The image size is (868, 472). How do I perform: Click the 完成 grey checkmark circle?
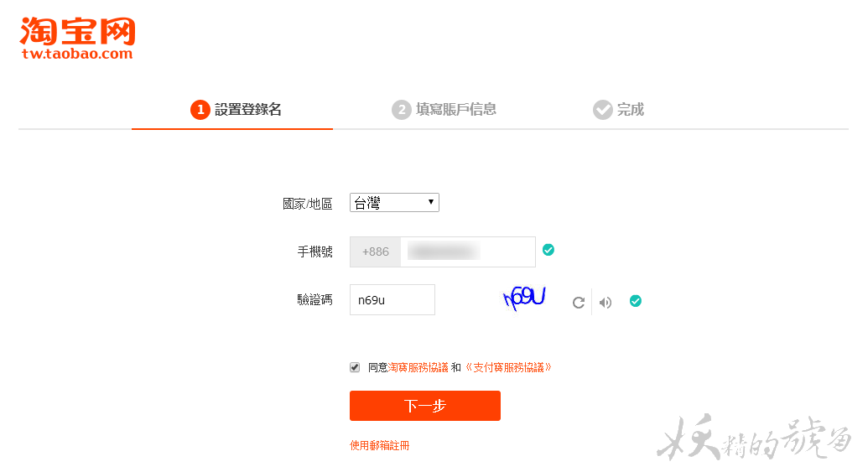click(x=602, y=110)
